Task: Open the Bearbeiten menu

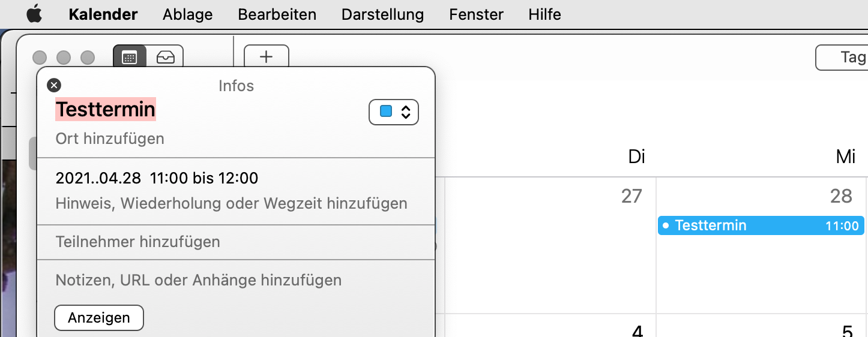Action: point(277,14)
